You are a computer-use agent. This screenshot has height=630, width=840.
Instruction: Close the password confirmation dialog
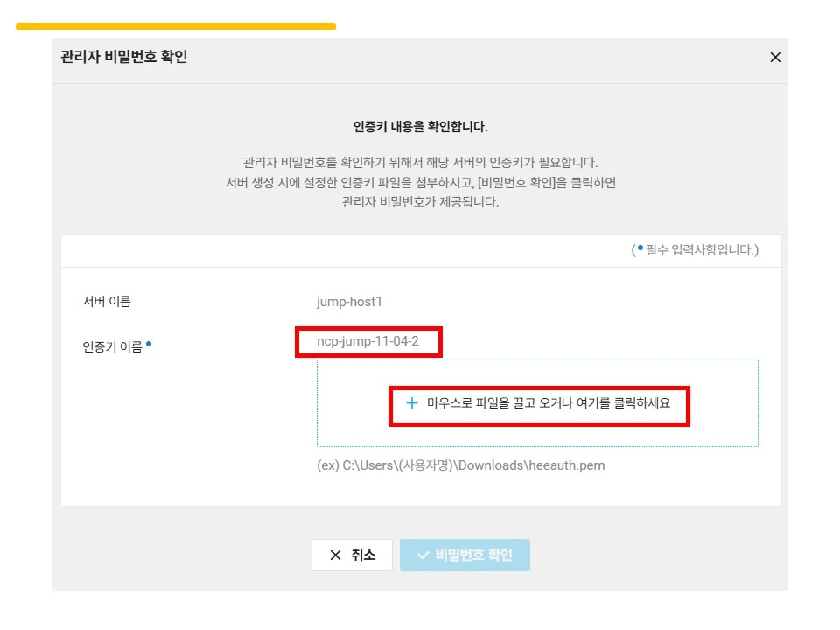point(774,57)
